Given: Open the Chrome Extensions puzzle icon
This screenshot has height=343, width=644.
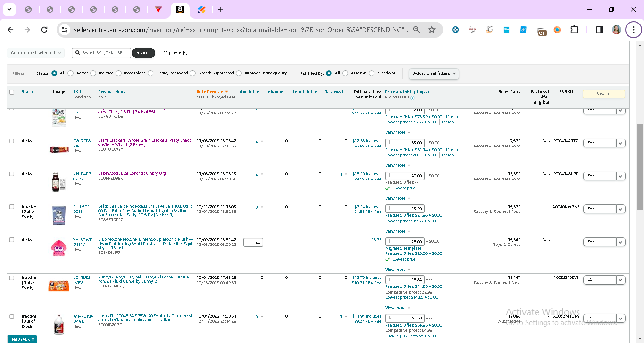Looking at the screenshot, I should 574,30.
